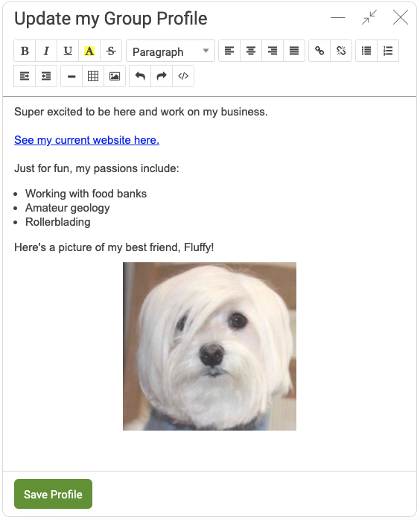Close the Update my Group Profile dialog

tap(401, 17)
